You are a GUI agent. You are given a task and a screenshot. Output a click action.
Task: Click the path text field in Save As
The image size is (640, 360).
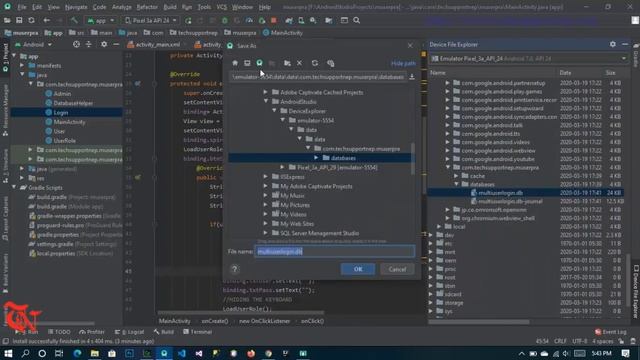click(318, 77)
